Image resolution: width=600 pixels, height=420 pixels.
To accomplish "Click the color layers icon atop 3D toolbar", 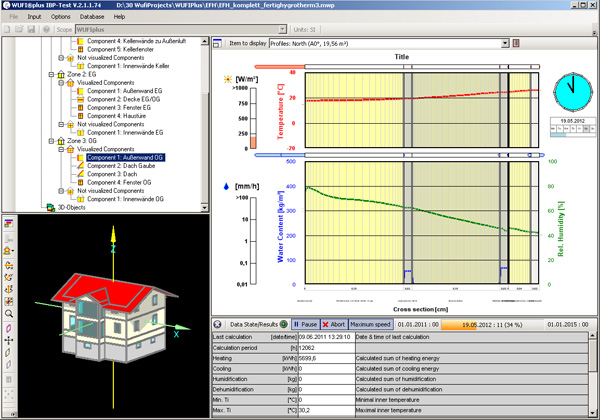I will tap(9, 222).
